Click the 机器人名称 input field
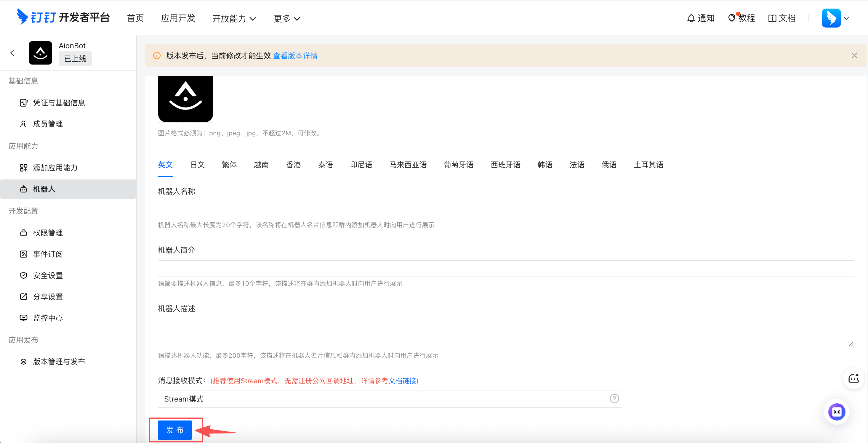The height and width of the screenshot is (443, 868). tap(506, 210)
